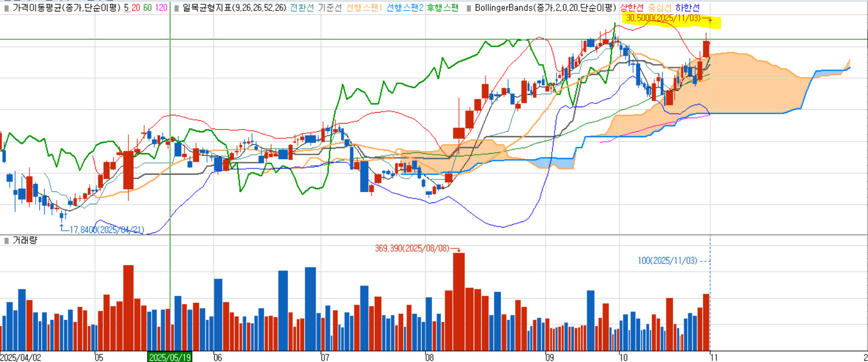Image resolution: width=868 pixels, height=362 pixels.
Task: Open the BollingerBands(종가,2,0,20,단순이평) indicator label
Action: pos(545,8)
